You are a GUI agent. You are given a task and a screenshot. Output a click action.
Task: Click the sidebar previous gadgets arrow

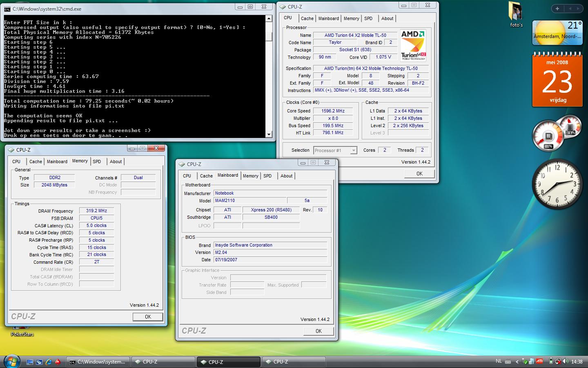coord(570,8)
